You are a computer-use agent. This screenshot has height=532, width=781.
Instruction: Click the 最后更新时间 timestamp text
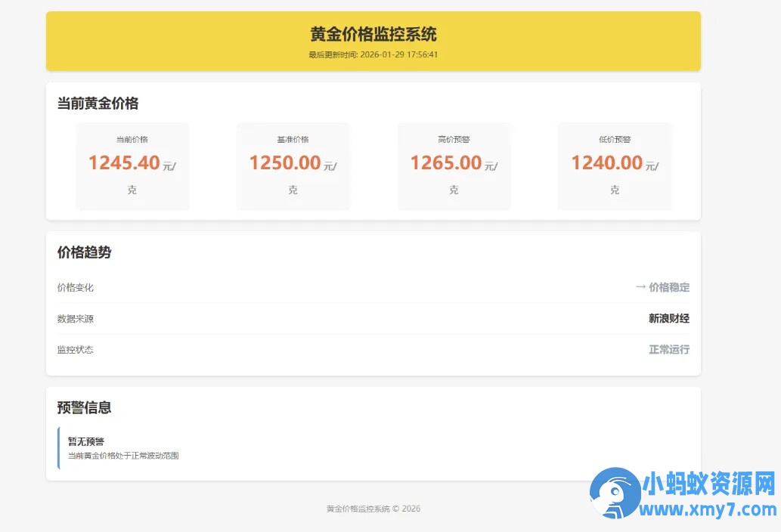coord(373,54)
